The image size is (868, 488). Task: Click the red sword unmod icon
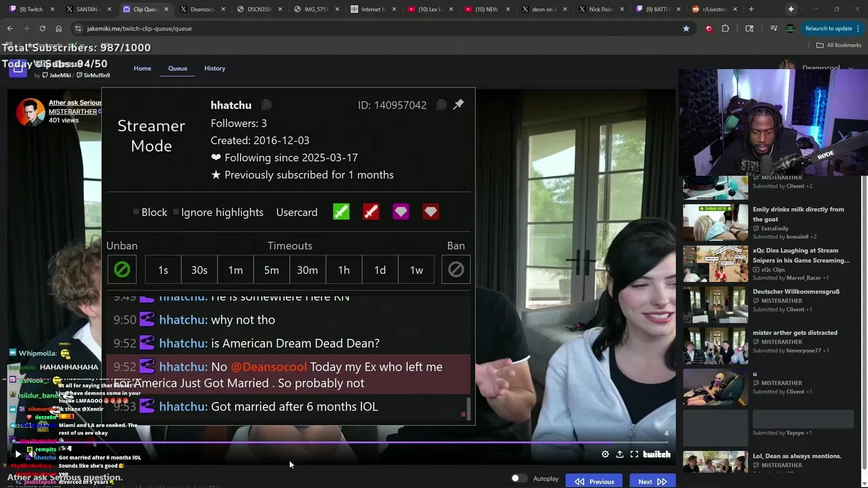click(x=371, y=212)
